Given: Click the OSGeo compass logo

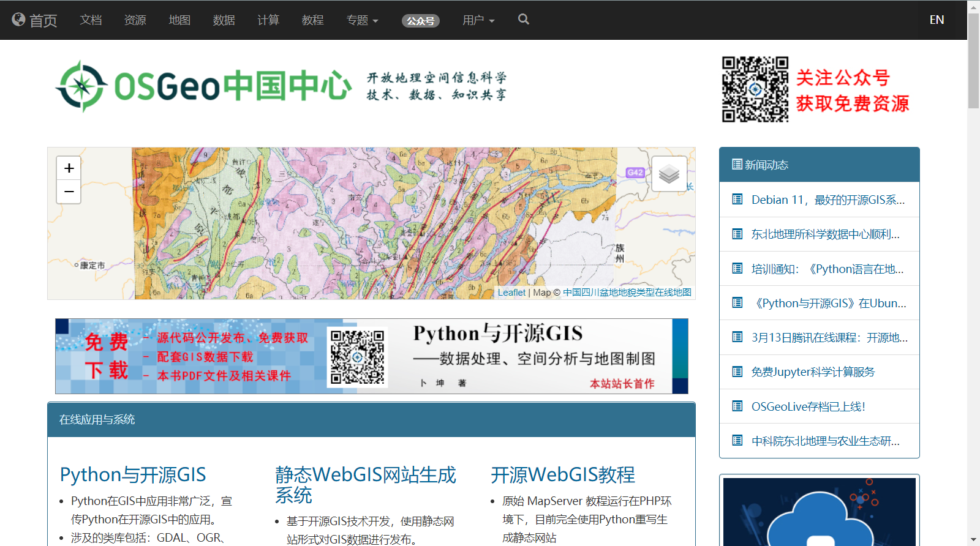Looking at the screenshot, I should pos(81,86).
